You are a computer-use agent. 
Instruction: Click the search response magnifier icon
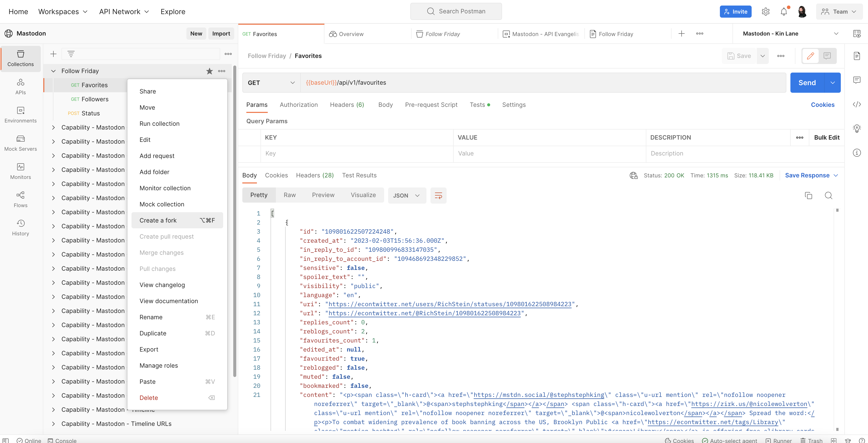(x=828, y=196)
